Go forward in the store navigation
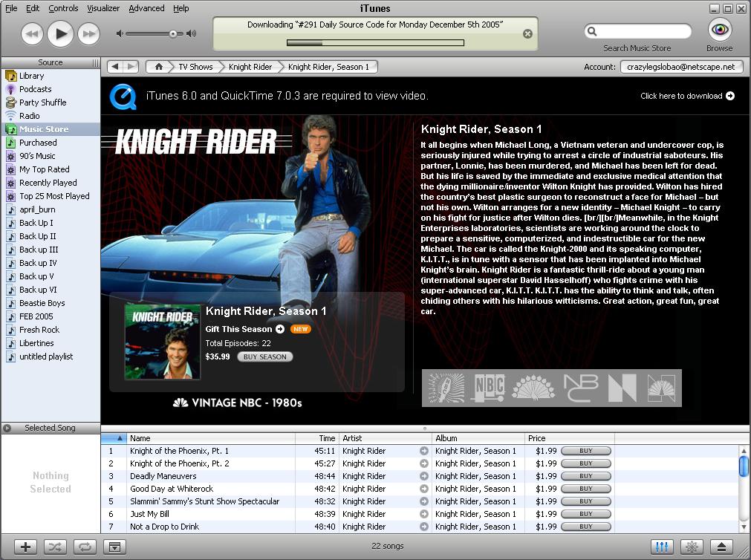This screenshot has height=560, width=751. (x=131, y=67)
